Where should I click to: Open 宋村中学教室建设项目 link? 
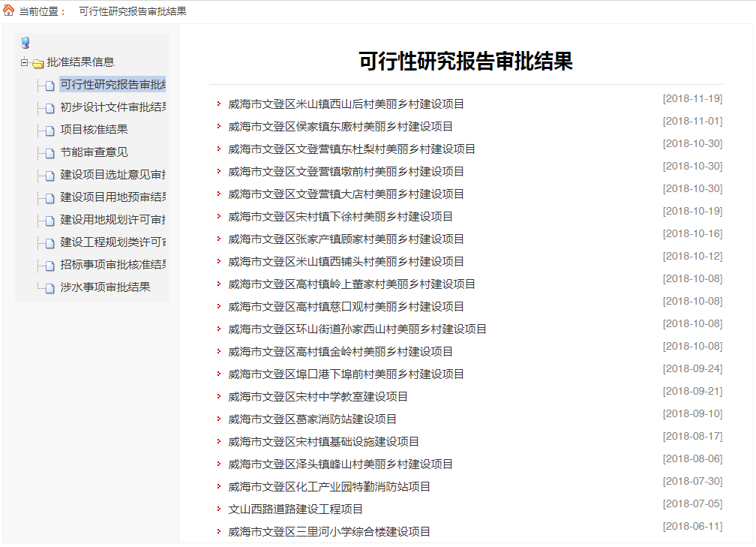pos(318,397)
